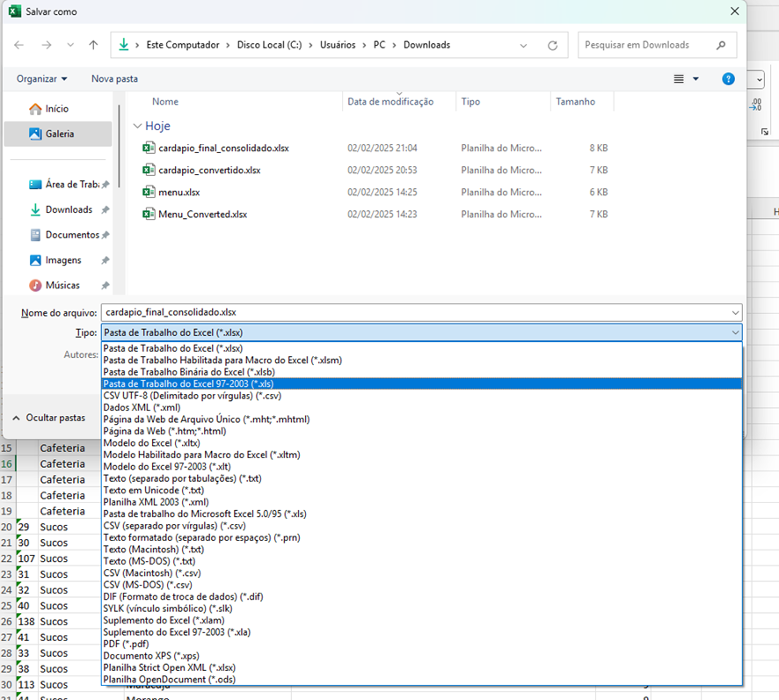Click the blue Help question mark icon
Screen dimensions: 779x700
pos(728,78)
